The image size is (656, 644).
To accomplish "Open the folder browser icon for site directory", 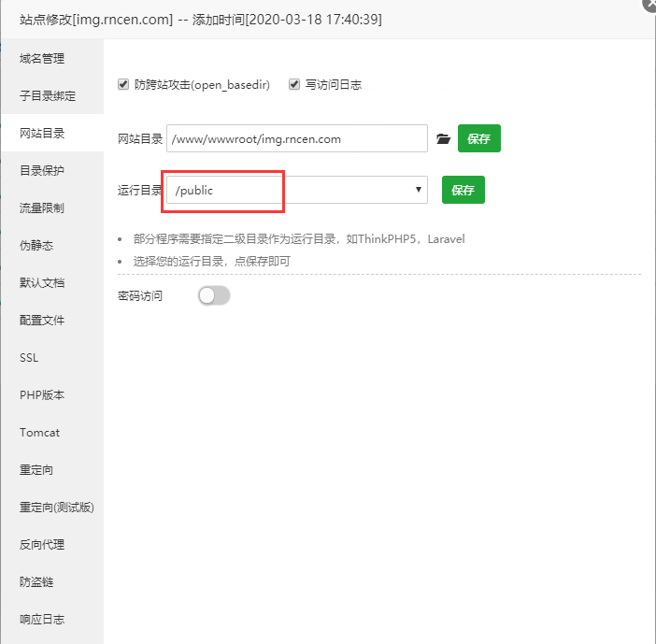I will tap(443, 138).
